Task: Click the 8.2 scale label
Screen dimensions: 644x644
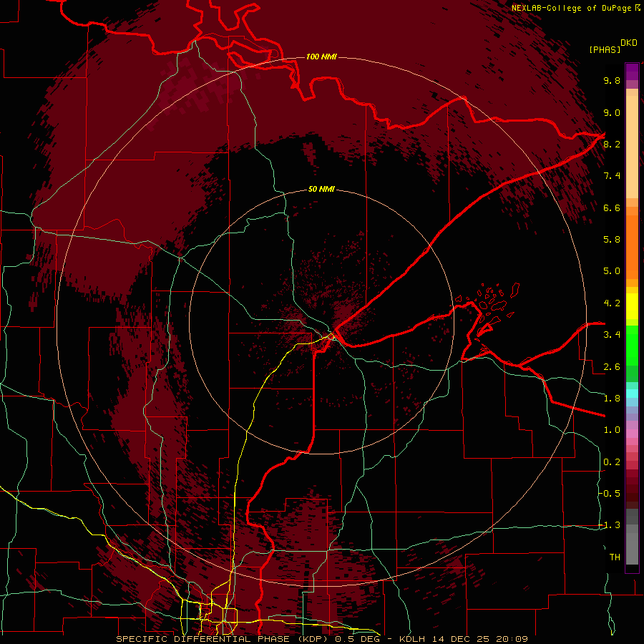Action: 612,144
